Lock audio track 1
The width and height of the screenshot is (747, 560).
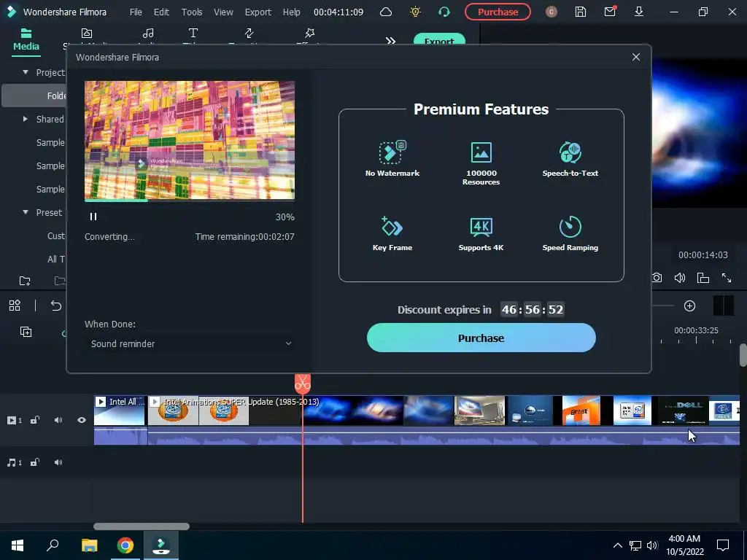click(x=35, y=462)
